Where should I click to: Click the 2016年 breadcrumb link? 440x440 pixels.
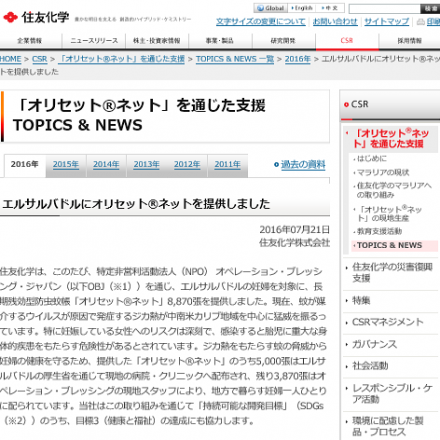click(x=297, y=59)
